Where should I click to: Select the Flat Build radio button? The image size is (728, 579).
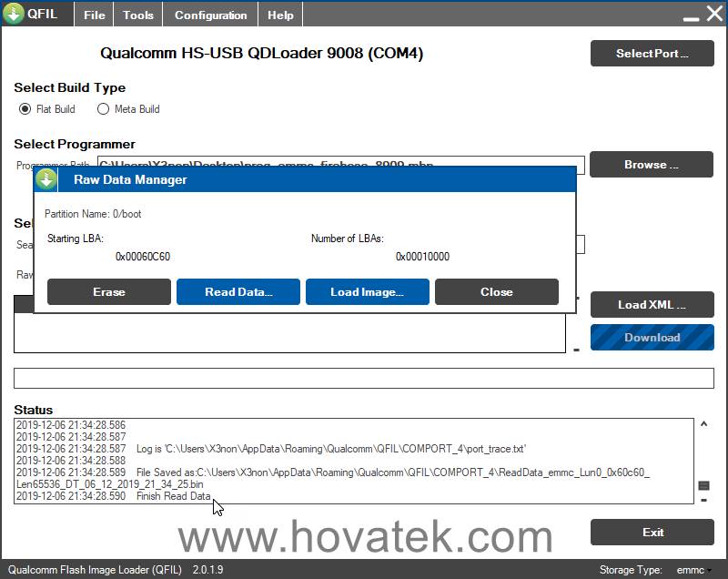tap(25, 109)
